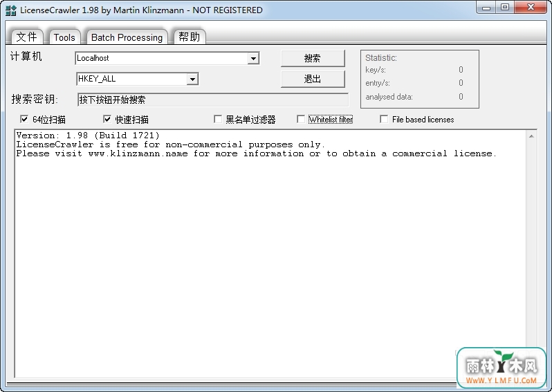
Task: Expand the Localhost computer dropdown
Action: pos(253,58)
